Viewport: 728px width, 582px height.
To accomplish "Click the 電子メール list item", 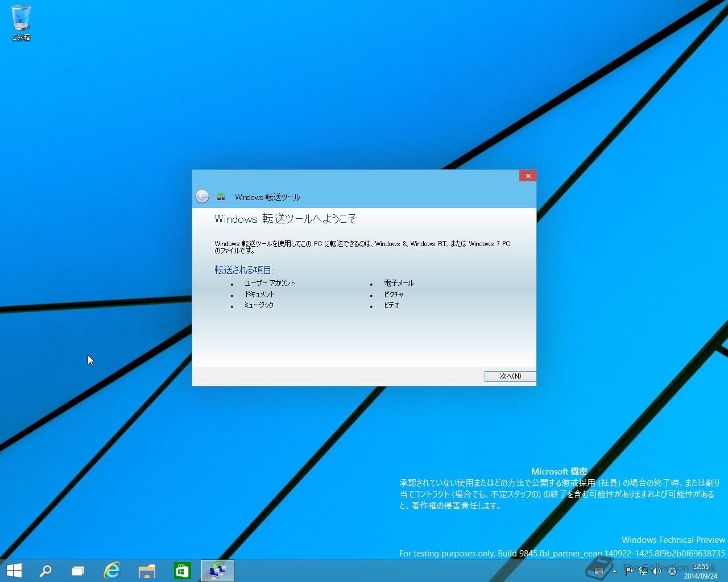I will pyautogui.click(x=399, y=283).
